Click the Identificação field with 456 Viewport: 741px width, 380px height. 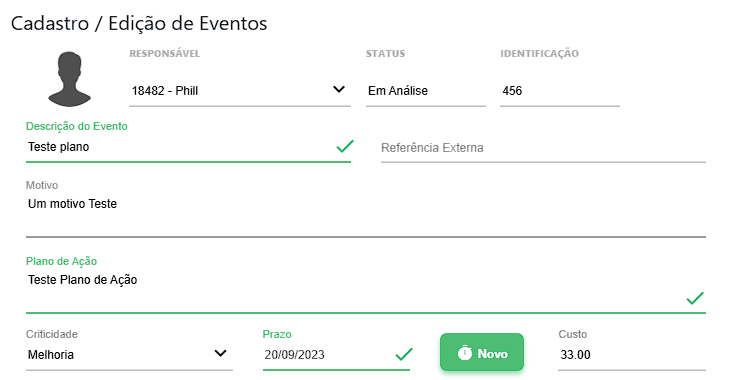[x=560, y=91]
